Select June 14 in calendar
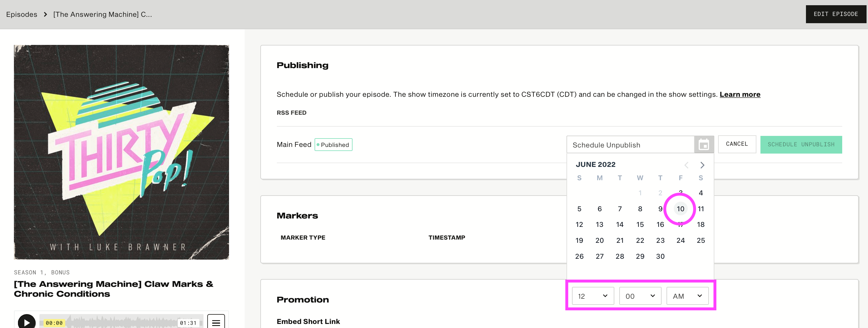 [620, 225]
